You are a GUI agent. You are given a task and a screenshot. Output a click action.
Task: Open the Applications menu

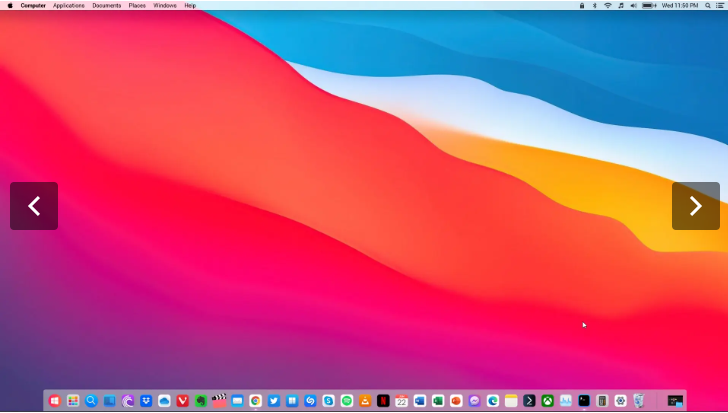coord(69,5)
